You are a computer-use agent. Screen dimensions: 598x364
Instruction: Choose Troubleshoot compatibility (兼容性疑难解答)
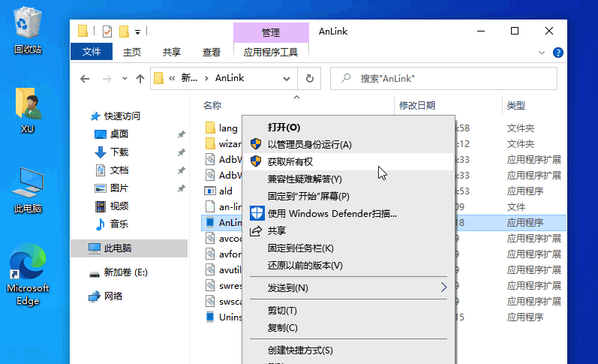click(x=349, y=179)
